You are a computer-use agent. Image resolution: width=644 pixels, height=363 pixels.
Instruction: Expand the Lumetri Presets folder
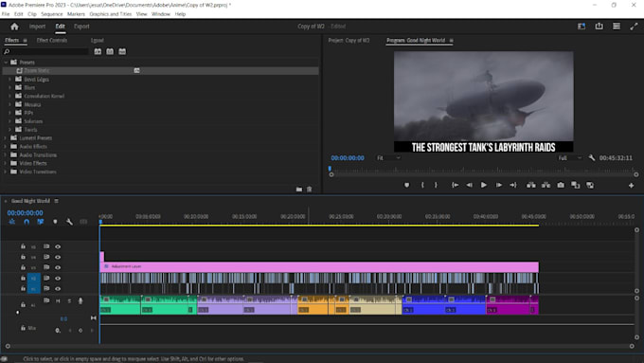[x=6, y=138]
